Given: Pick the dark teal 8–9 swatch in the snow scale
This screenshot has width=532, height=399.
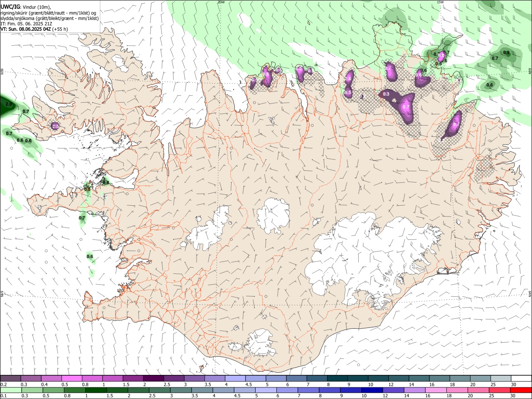Looking at the screenshot, I should [337, 379].
